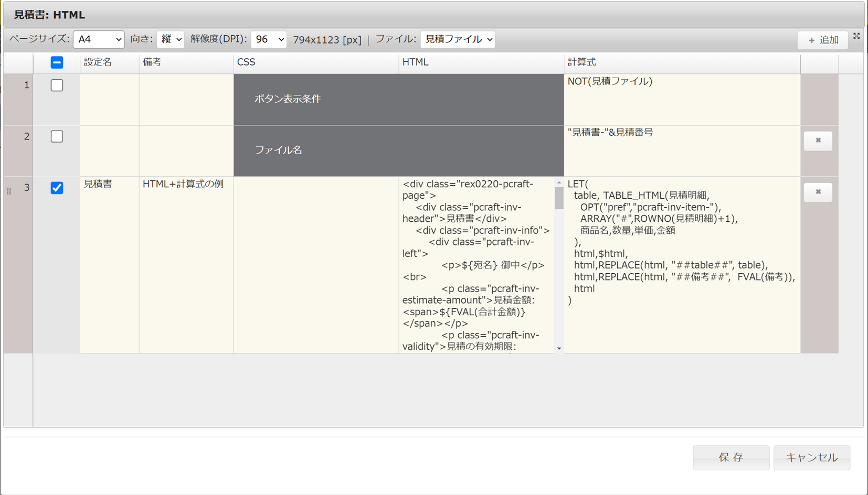Click the HTML+計算式の例 remarks cell
Viewport: 868px width, 495px height.
186,265
